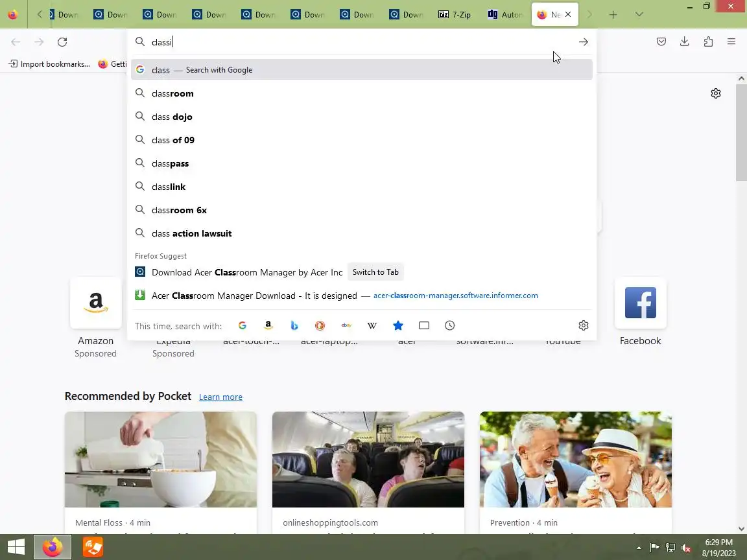Search this time with Wikipedia icon

(x=372, y=326)
